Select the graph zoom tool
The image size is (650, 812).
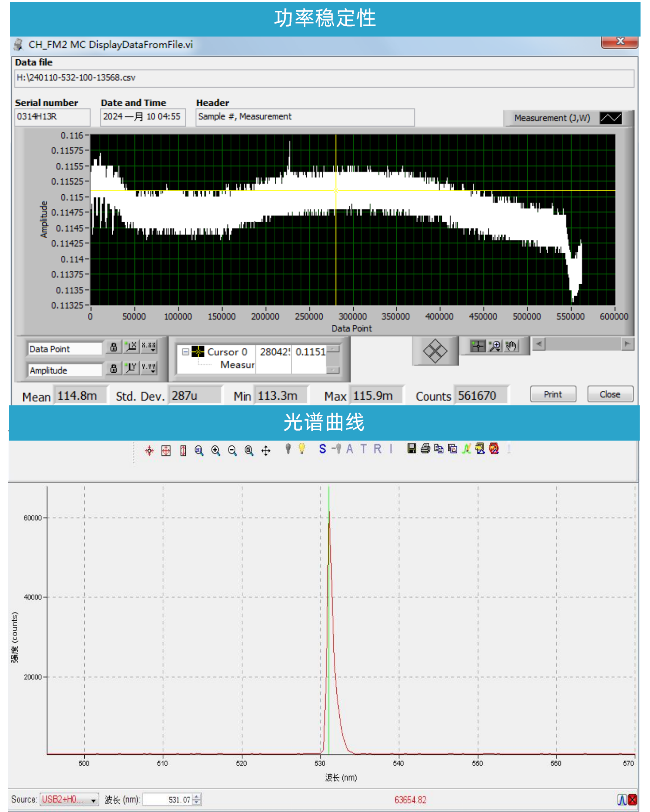495,346
